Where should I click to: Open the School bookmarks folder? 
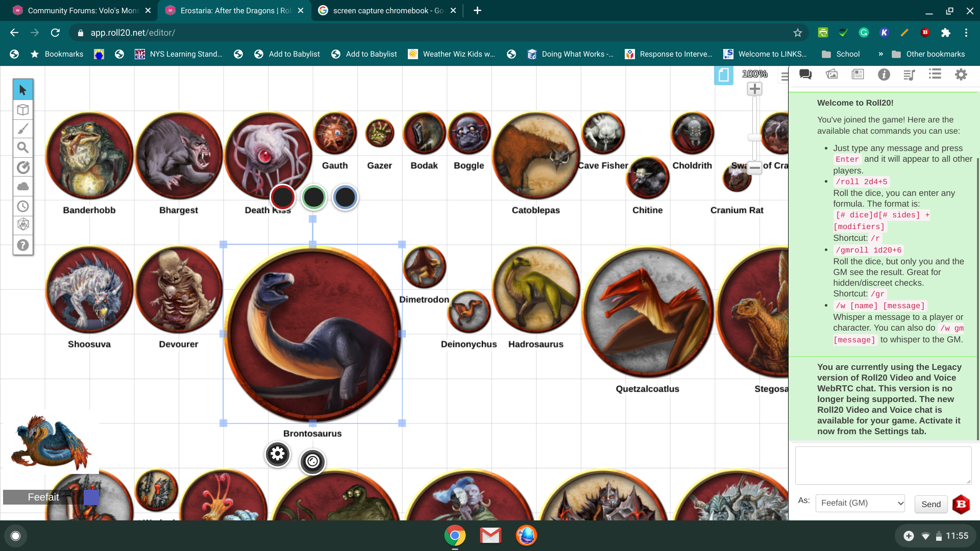pos(841,54)
